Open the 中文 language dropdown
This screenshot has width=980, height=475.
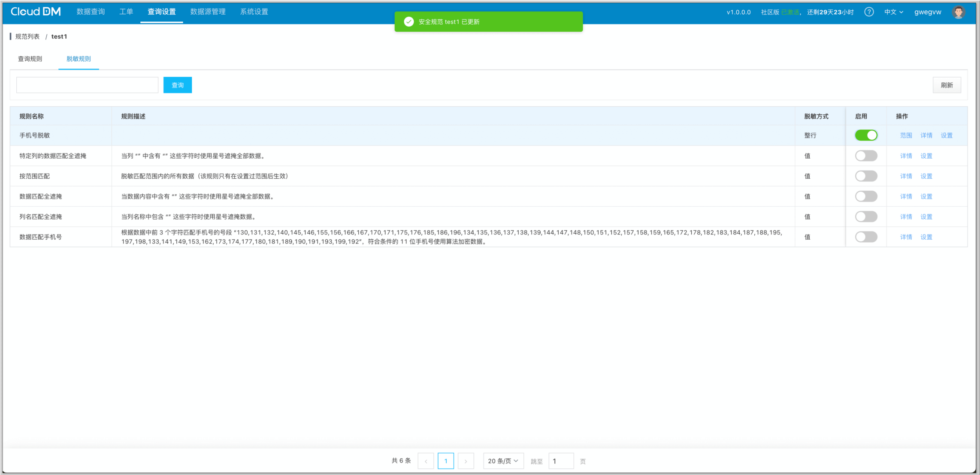tap(893, 12)
